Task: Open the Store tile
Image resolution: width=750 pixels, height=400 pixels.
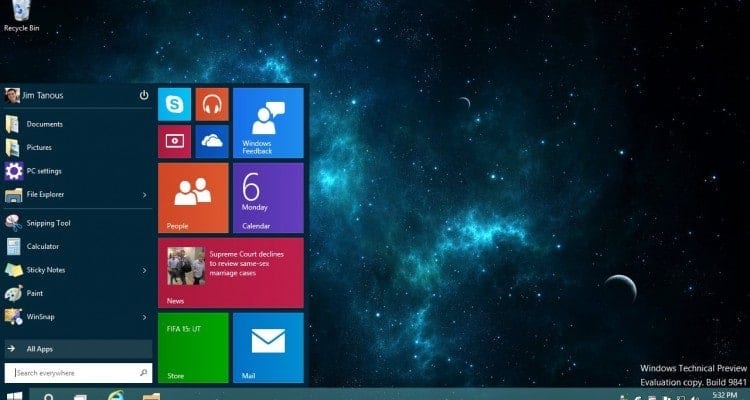Action: pyautogui.click(x=193, y=347)
